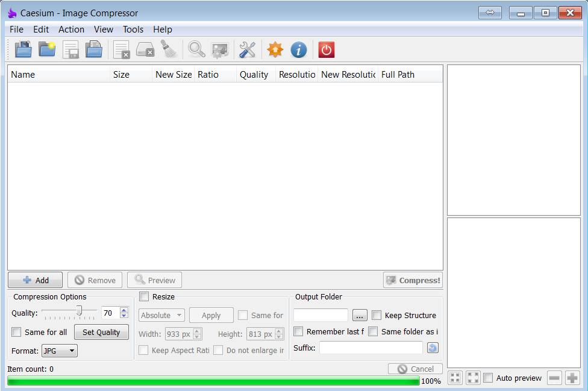Click the Height spinner arrows
Image resolution: width=588 pixels, height=391 pixels.
[x=279, y=334]
